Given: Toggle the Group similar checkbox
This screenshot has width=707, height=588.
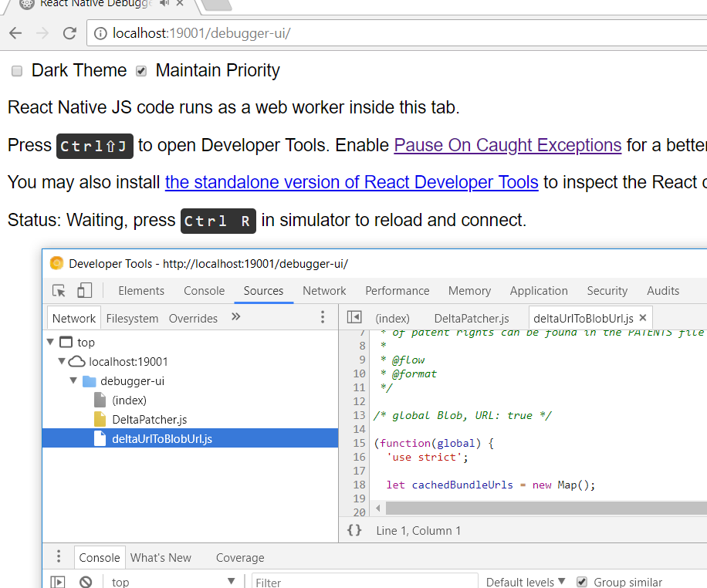Looking at the screenshot, I should pos(581,582).
